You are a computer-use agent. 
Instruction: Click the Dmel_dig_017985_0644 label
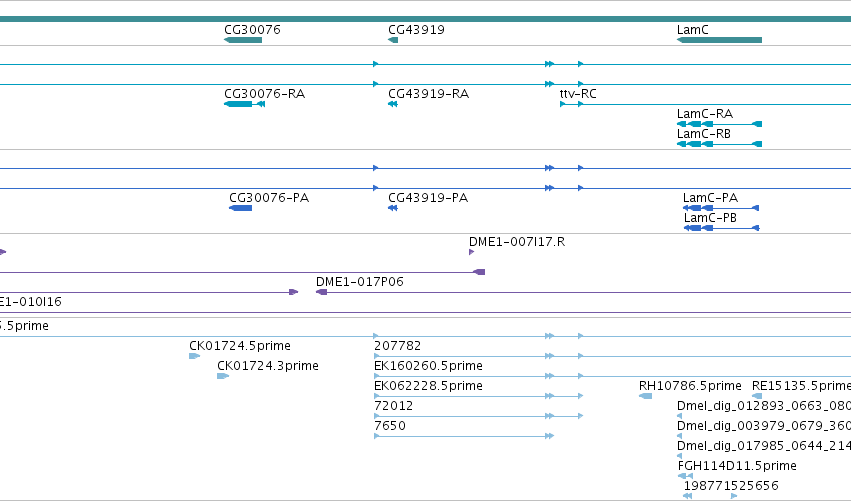coord(764,446)
